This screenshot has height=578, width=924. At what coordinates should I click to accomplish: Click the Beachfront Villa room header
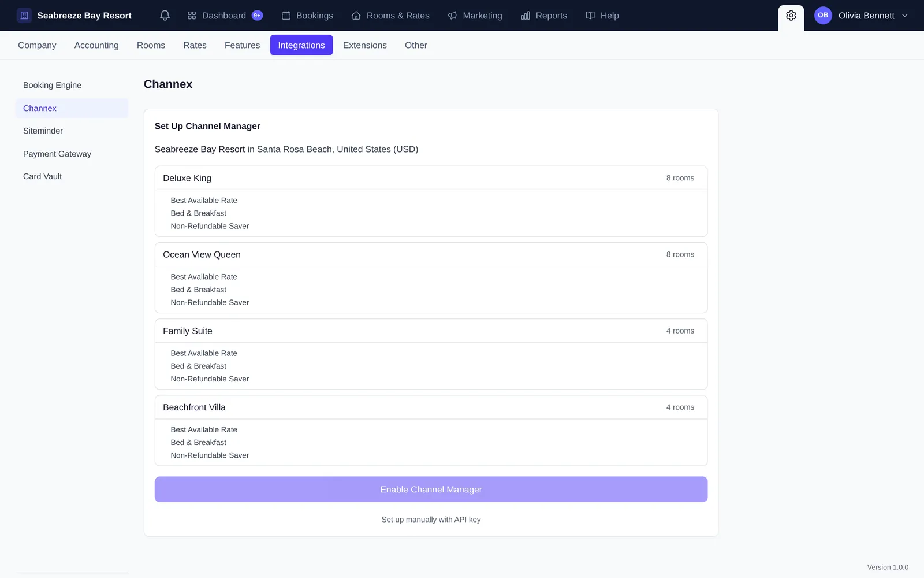coord(431,407)
